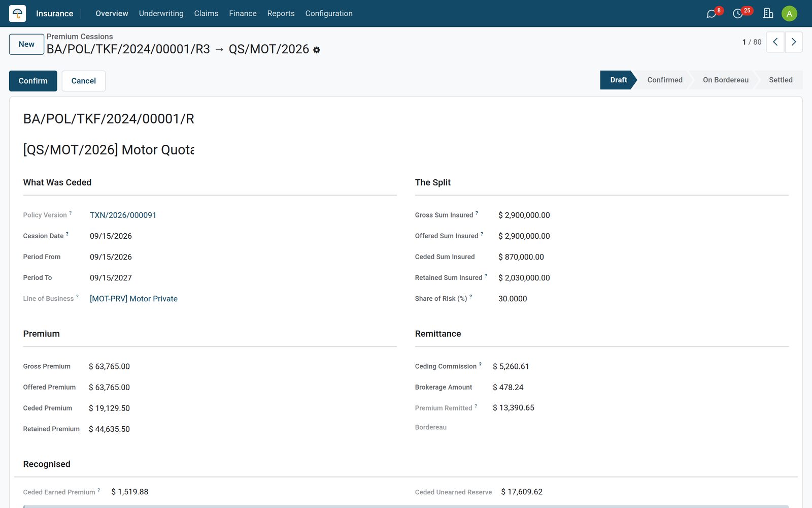Select the Settled status stage
The height and width of the screenshot is (508, 812).
[781, 80]
